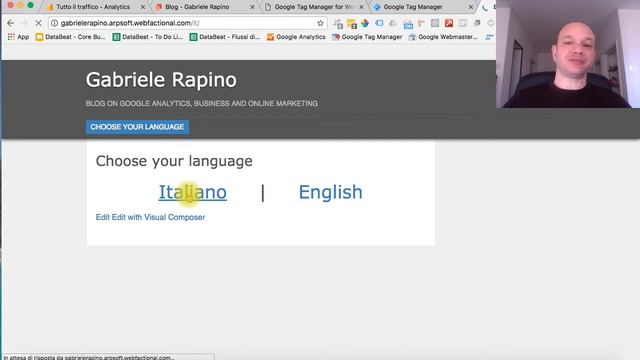Open DataBeat - To Do Li... bookmark
640x360 pixels.
coord(148,37)
